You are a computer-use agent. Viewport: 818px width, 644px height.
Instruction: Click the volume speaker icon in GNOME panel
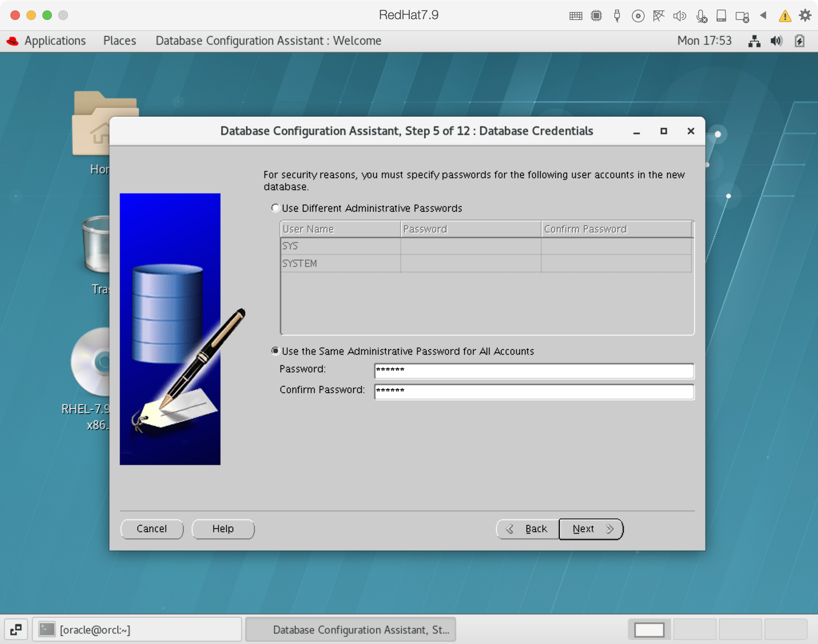coord(776,41)
